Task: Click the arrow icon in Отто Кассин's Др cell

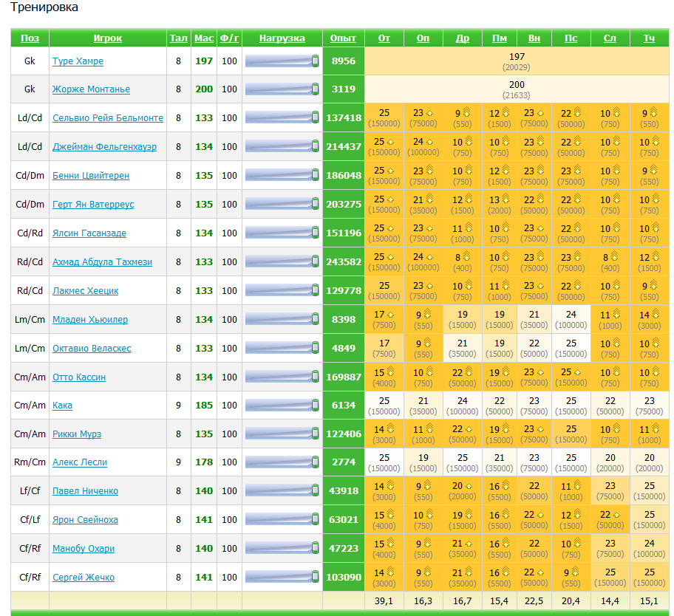Action: (469, 372)
